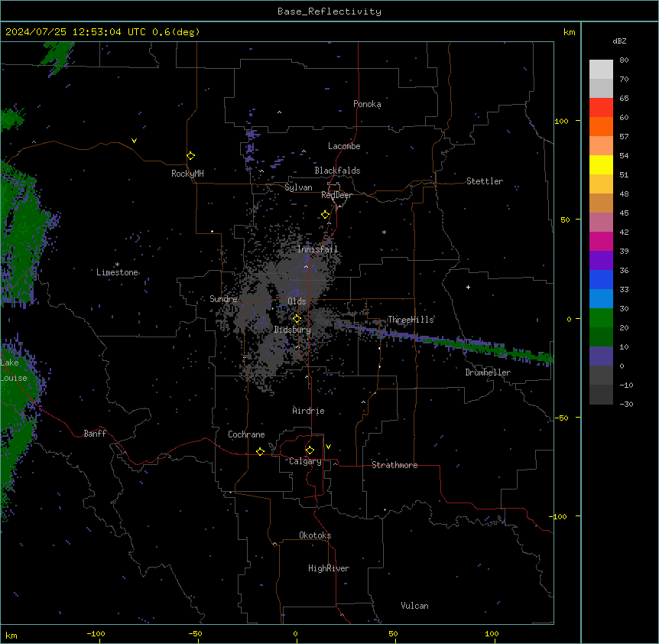Click the -30 value on dBZ legend
This screenshot has height=644, width=659.
pos(626,404)
